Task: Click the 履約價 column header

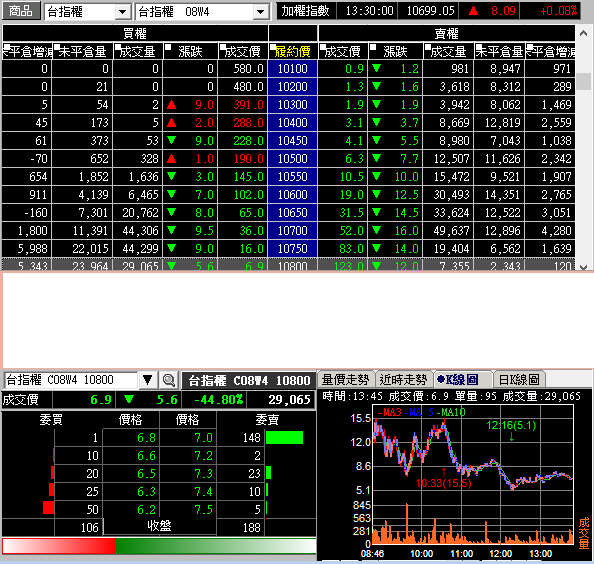Action: click(x=292, y=51)
